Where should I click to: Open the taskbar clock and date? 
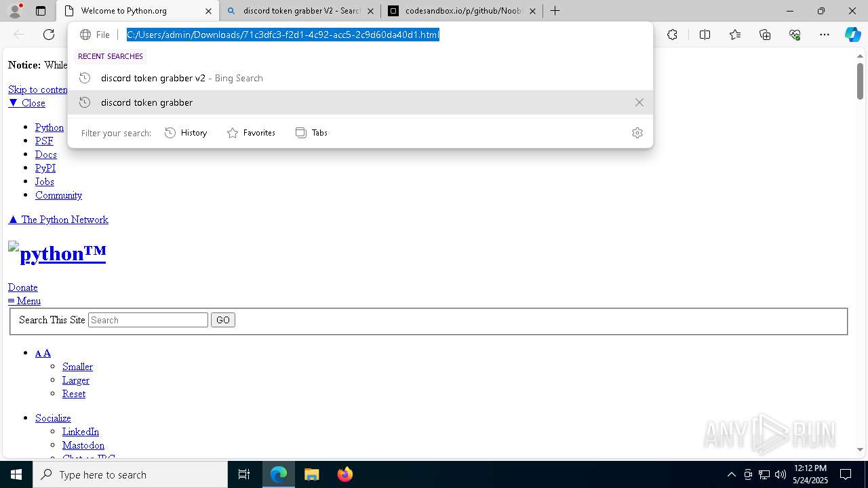(810, 474)
